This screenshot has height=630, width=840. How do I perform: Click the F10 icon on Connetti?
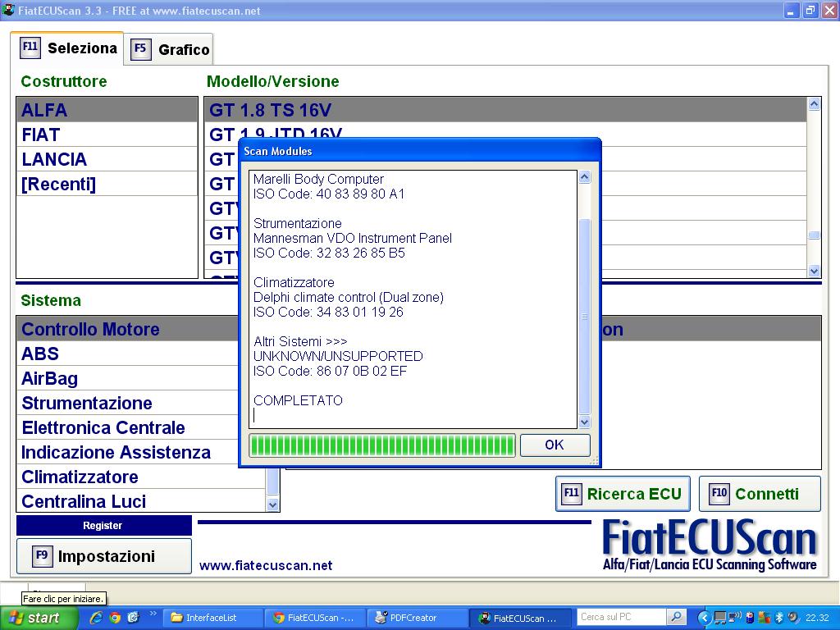(x=719, y=493)
